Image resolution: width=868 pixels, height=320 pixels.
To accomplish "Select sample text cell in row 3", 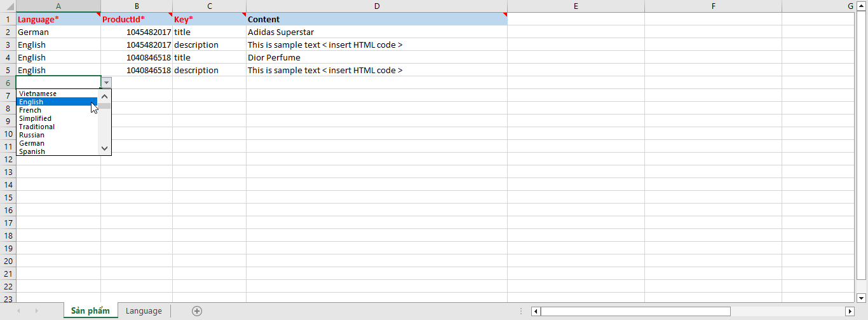I will point(377,45).
